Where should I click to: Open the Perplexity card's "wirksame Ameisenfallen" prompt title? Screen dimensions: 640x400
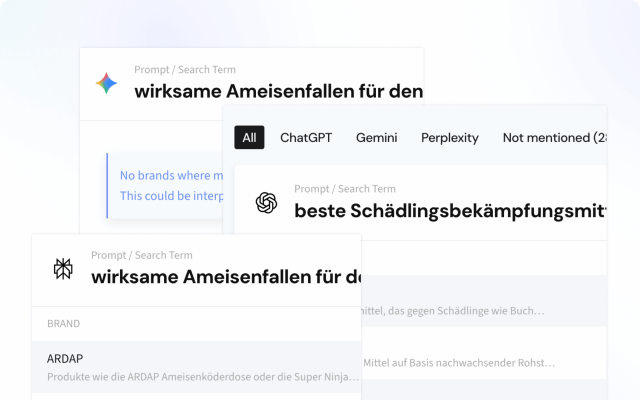225,277
